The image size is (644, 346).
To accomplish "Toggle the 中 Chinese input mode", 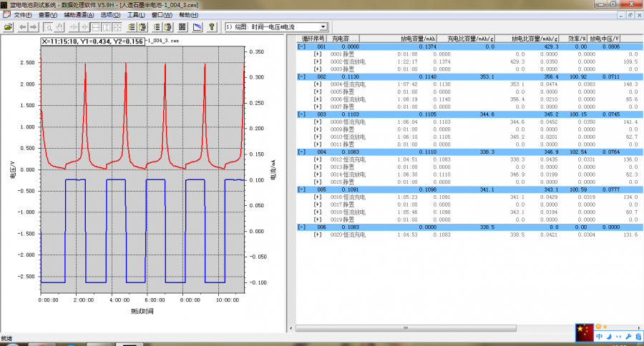I will pyautogui.click(x=598, y=336).
